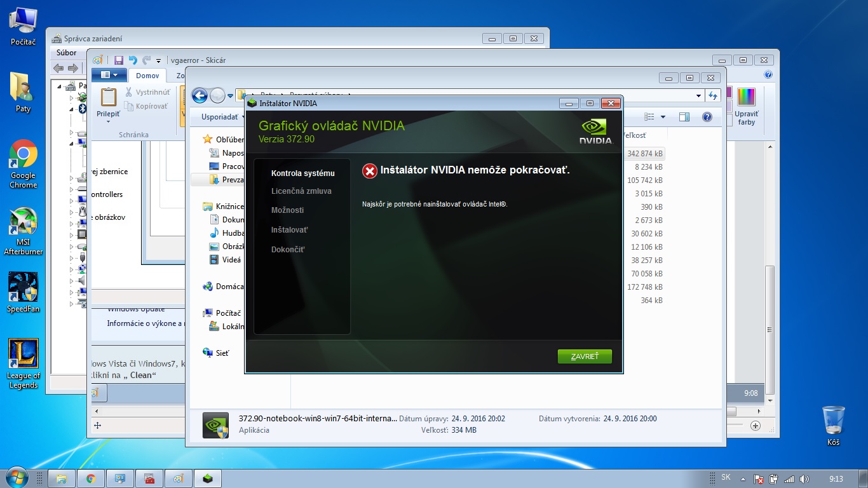The height and width of the screenshot is (488, 868).
Task: Open Explorer view options dropdown arrow
Action: pyautogui.click(x=663, y=117)
